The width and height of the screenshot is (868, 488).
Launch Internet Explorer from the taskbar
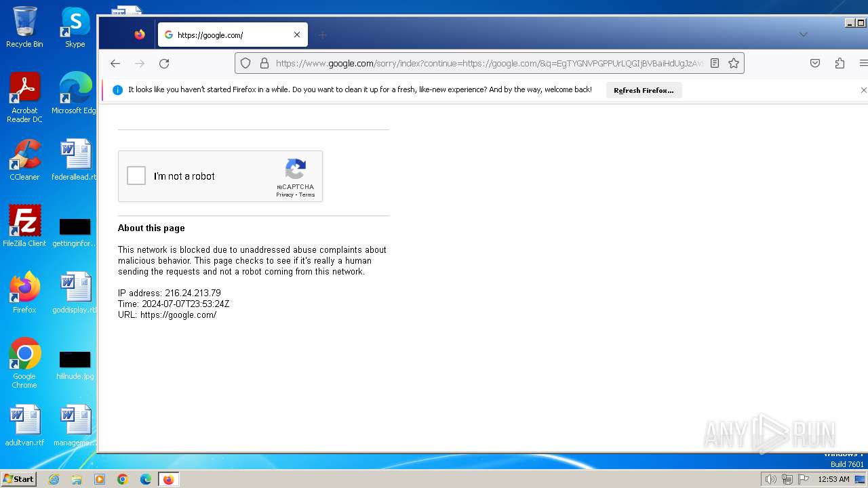coord(54,479)
